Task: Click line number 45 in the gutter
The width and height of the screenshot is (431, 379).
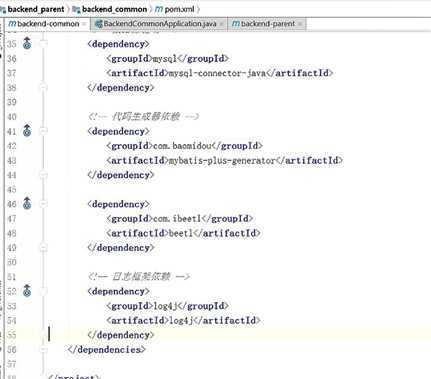Action: click(x=12, y=189)
